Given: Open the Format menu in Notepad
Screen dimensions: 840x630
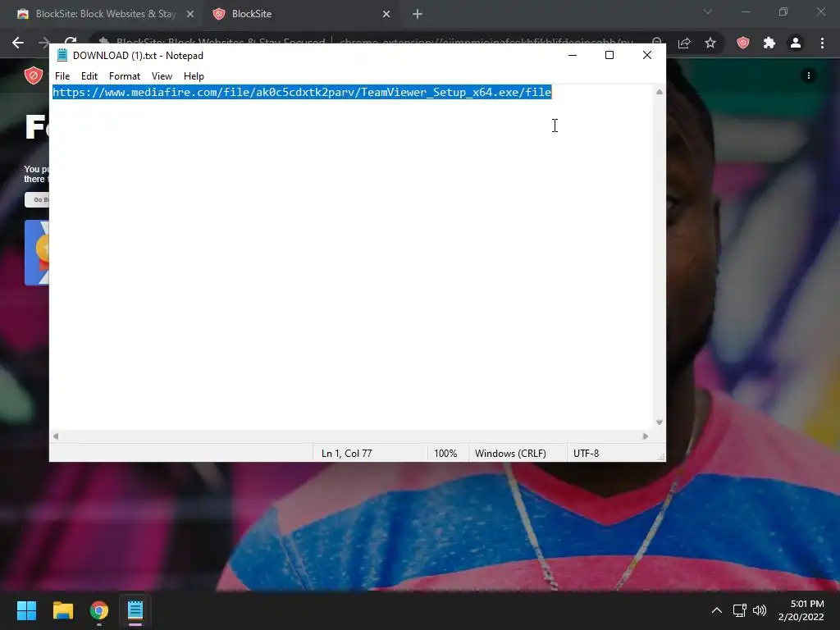Looking at the screenshot, I should pos(125,76).
